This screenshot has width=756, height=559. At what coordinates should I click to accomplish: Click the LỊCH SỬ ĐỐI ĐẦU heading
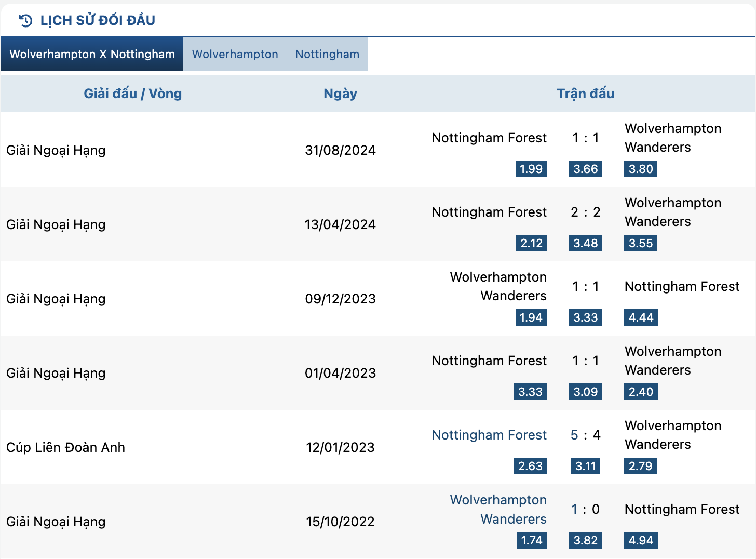tap(98, 20)
